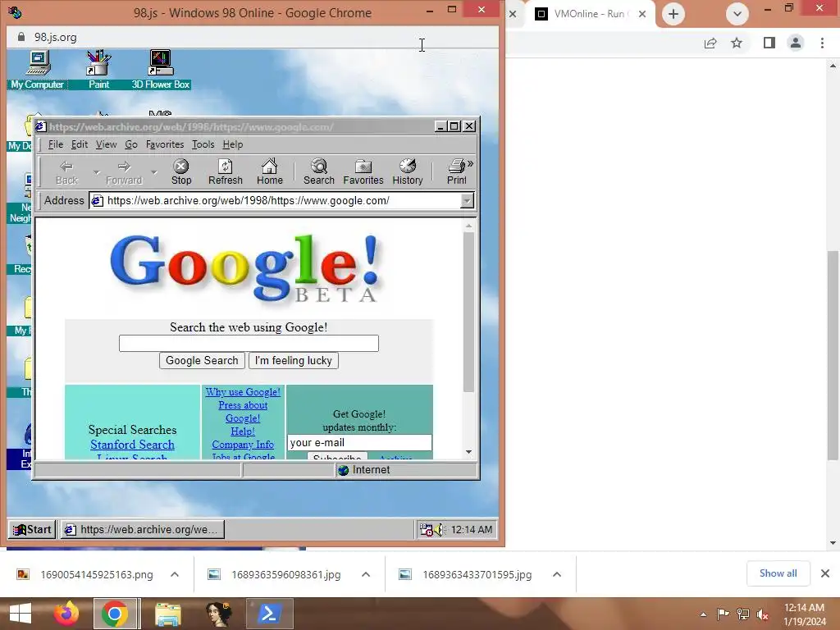Open the Company Info link
Image resolution: width=840 pixels, height=630 pixels.
(x=243, y=445)
